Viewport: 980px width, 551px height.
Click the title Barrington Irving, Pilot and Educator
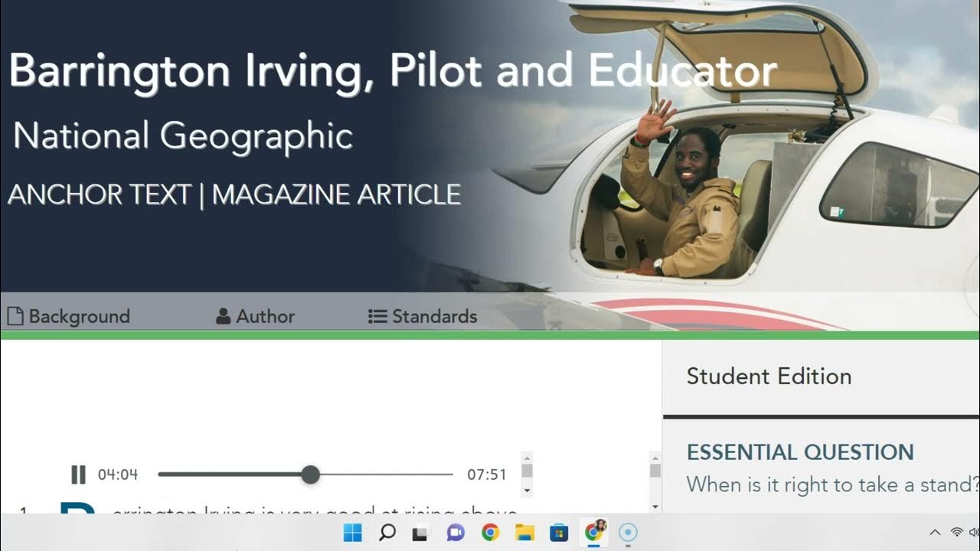tap(393, 70)
